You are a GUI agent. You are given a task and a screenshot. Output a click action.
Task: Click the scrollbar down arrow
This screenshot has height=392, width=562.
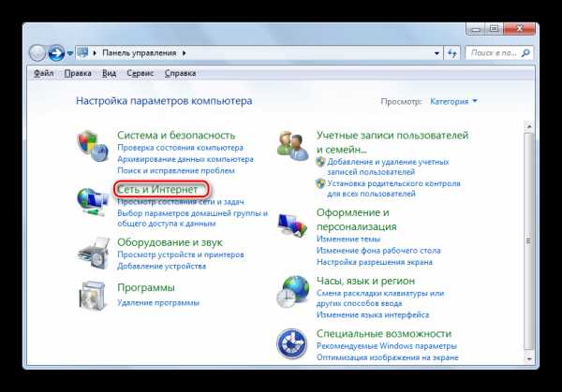point(528,357)
